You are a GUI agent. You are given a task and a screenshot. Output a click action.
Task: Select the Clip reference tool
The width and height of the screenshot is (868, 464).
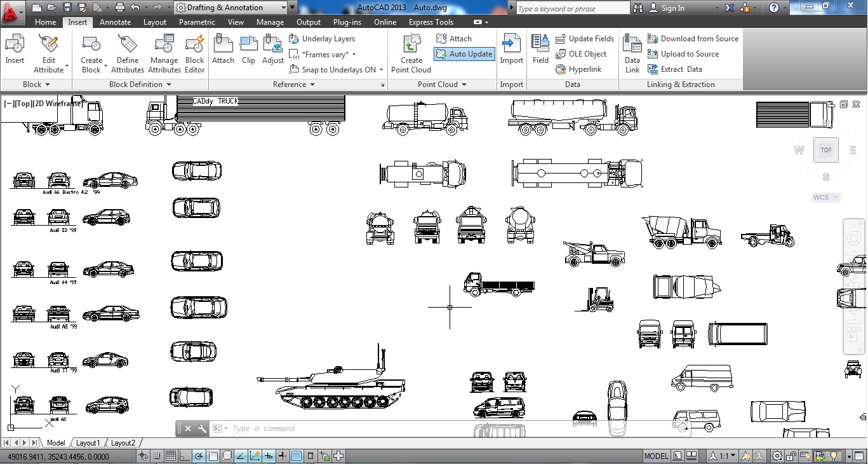tap(248, 50)
